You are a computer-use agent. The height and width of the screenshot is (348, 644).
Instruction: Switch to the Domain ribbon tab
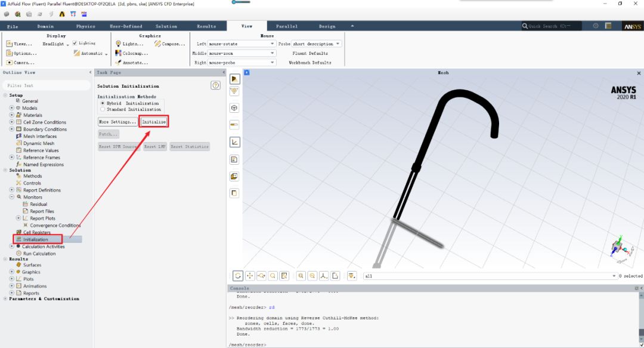coord(45,26)
